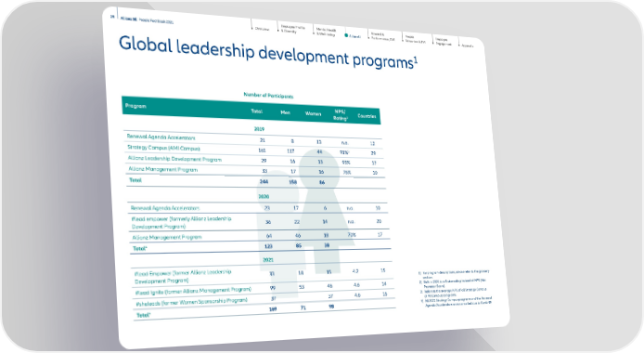Viewport: 644px width, 353px height.
Task: Click the Total column header
Action: pos(257,111)
